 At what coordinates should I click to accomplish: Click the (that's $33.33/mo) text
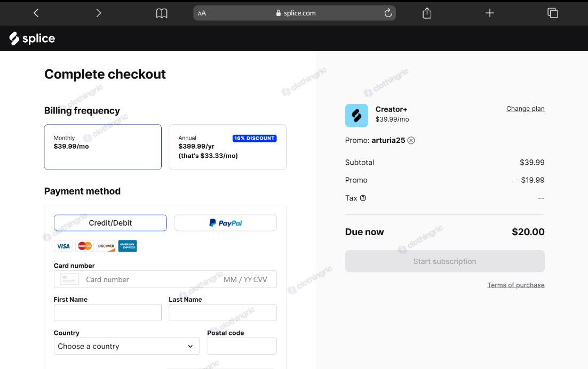(x=208, y=156)
